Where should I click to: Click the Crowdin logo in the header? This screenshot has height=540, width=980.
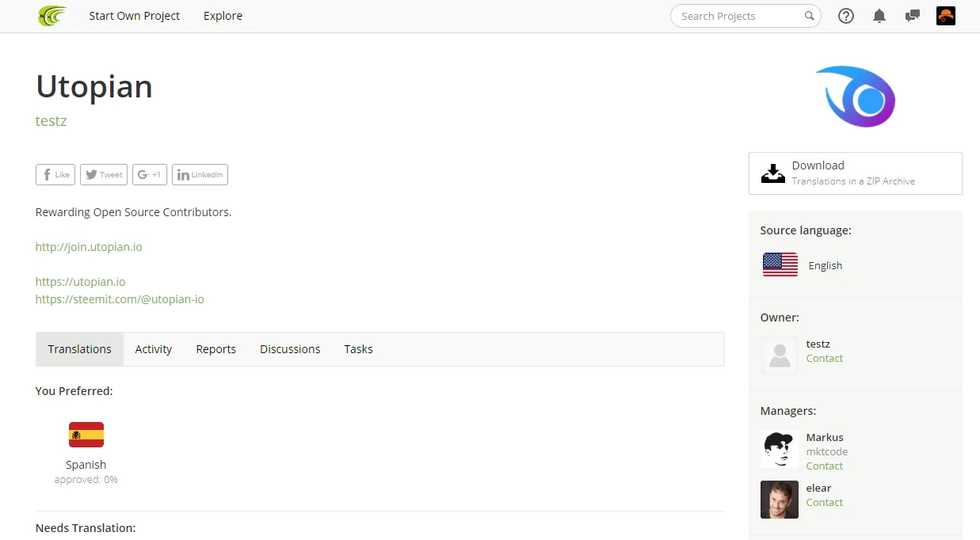53,16
